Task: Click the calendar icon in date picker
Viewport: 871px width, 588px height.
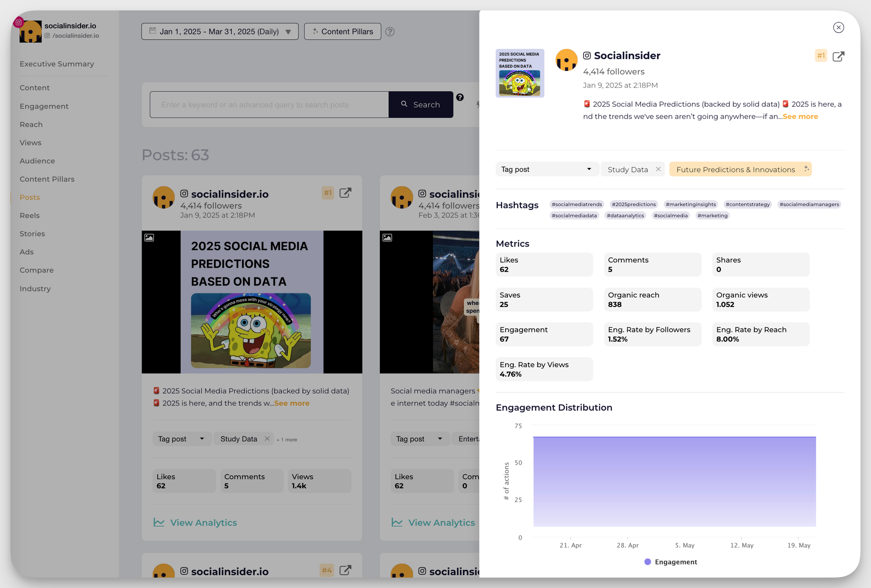Action: coord(152,31)
